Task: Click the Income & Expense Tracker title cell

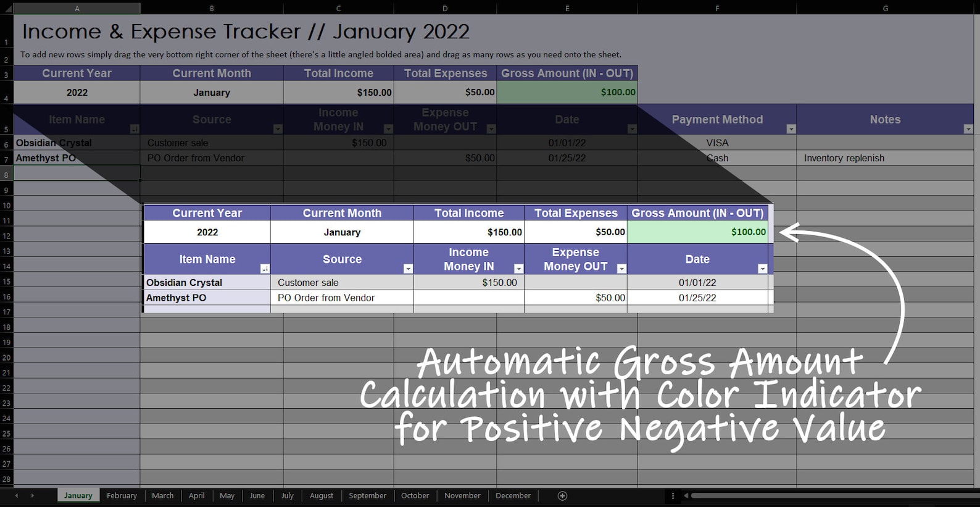Action: [x=246, y=31]
